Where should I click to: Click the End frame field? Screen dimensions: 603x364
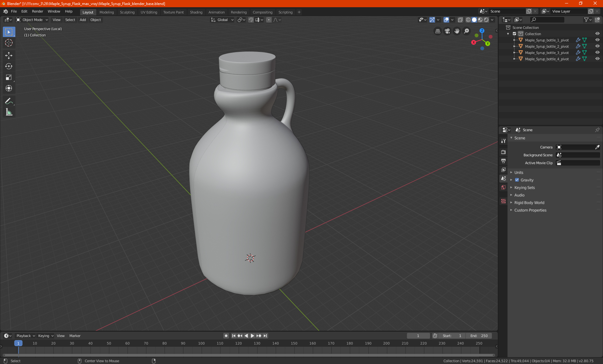click(x=479, y=336)
